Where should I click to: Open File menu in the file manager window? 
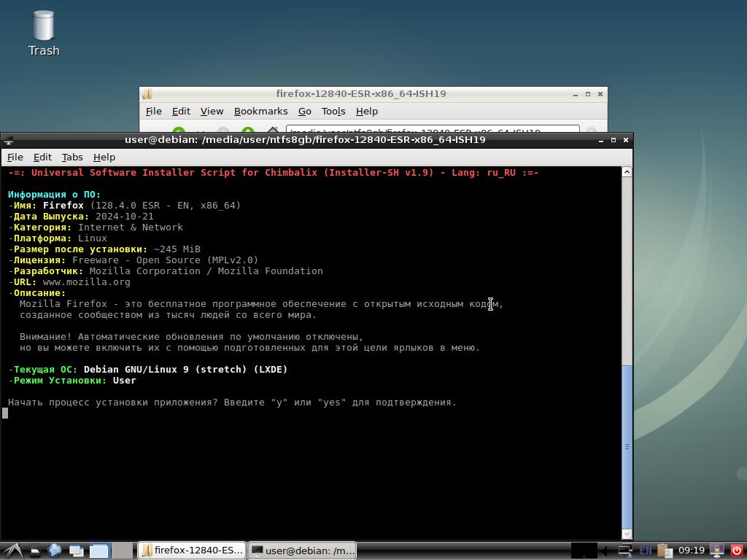(x=153, y=111)
